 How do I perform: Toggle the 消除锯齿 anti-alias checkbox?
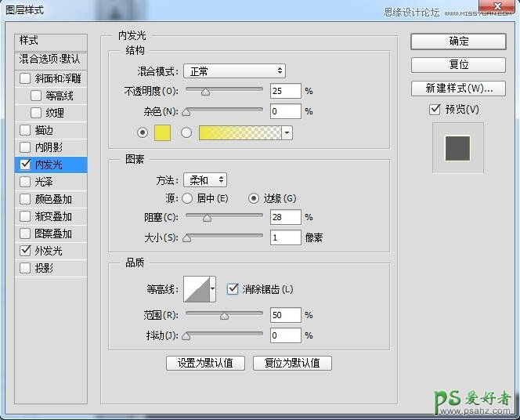click(233, 289)
